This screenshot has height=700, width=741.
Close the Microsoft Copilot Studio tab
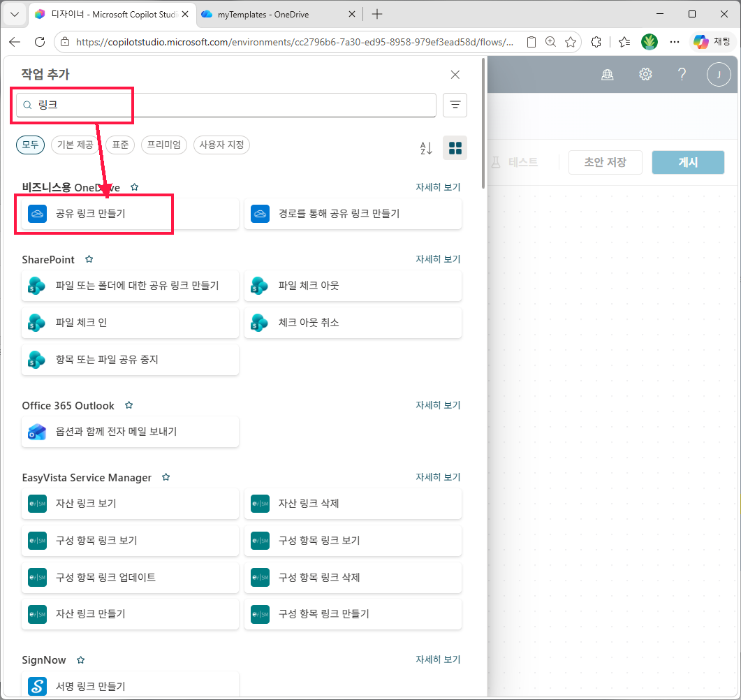coord(185,14)
